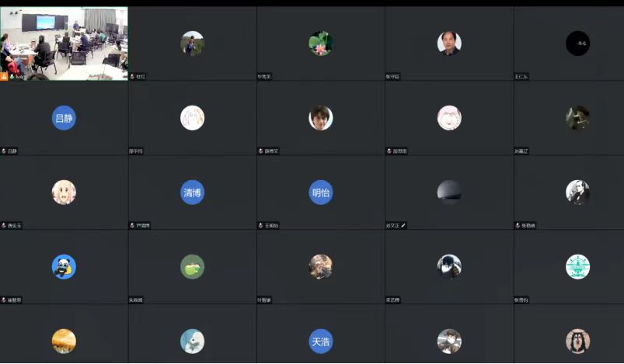Select the solid black circle avatar
The height and width of the screenshot is (364, 624).
tap(578, 43)
